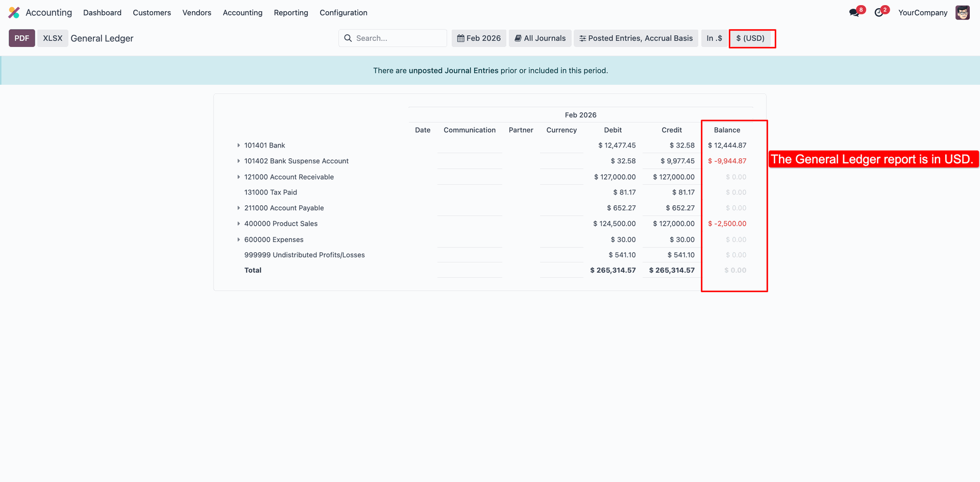Open the In .$ rounding selector
This screenshot has height=482, width=980.
(714, 38)
